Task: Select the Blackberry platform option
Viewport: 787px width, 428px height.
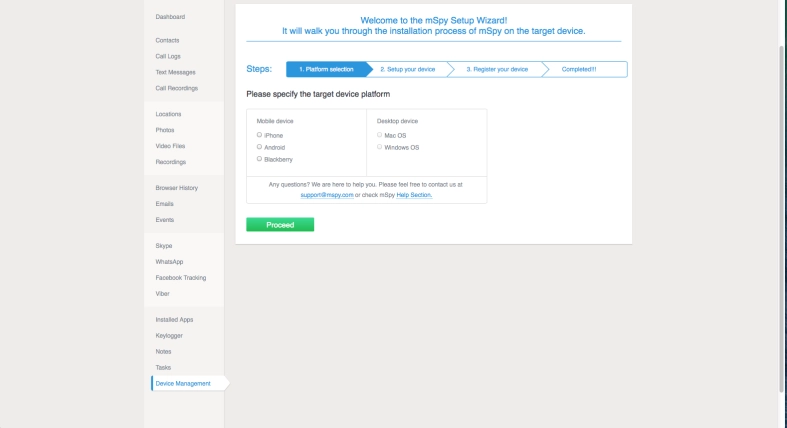Action: (259, 158)
